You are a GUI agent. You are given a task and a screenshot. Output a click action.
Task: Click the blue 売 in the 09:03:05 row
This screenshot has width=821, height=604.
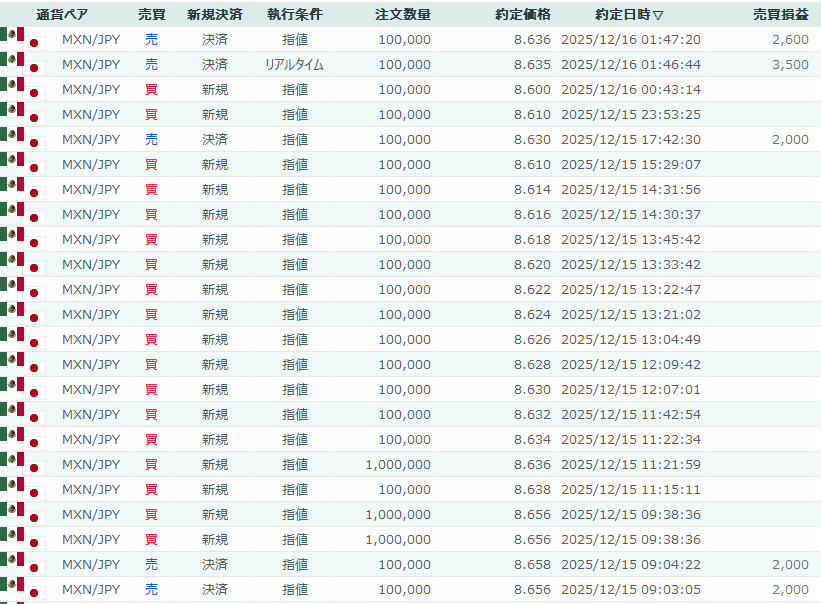[x=151, y=590]
